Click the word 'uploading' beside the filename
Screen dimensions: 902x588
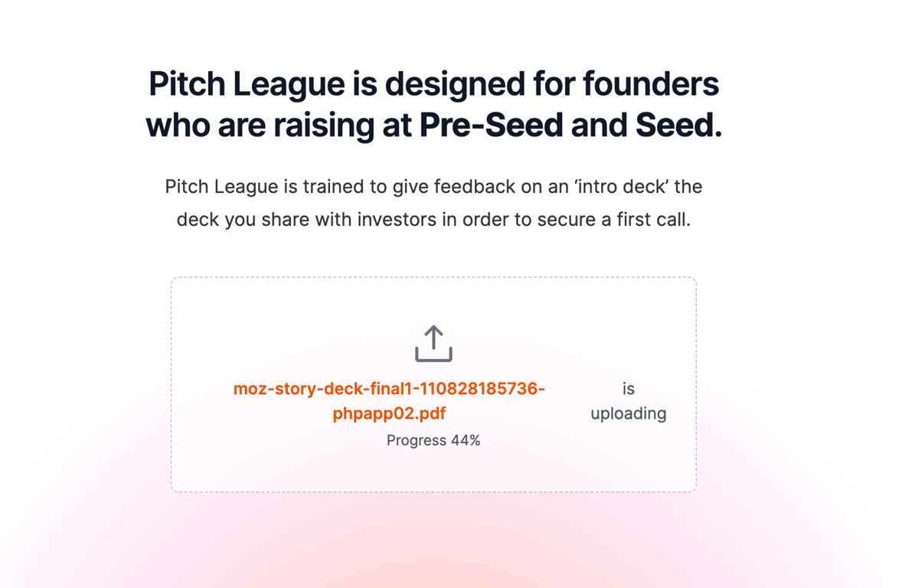[x=628, y=413]
